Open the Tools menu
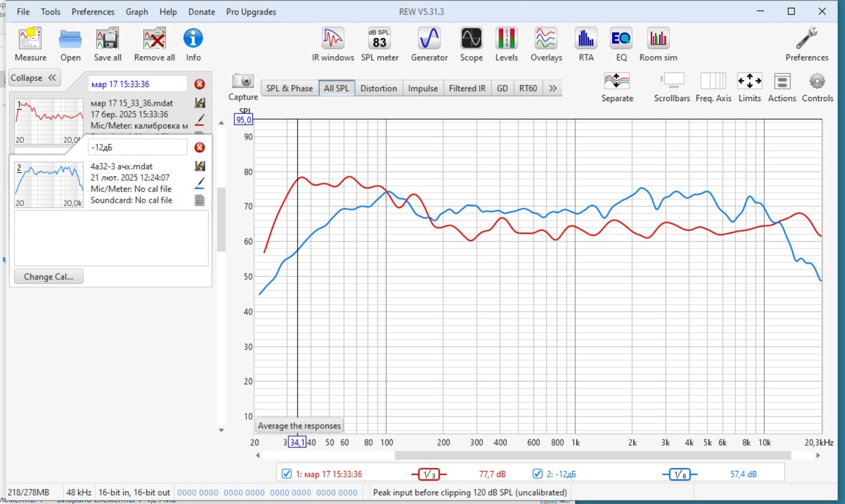Screen dimensions: 845x504 pyautogui.click(x=51, y=11)
